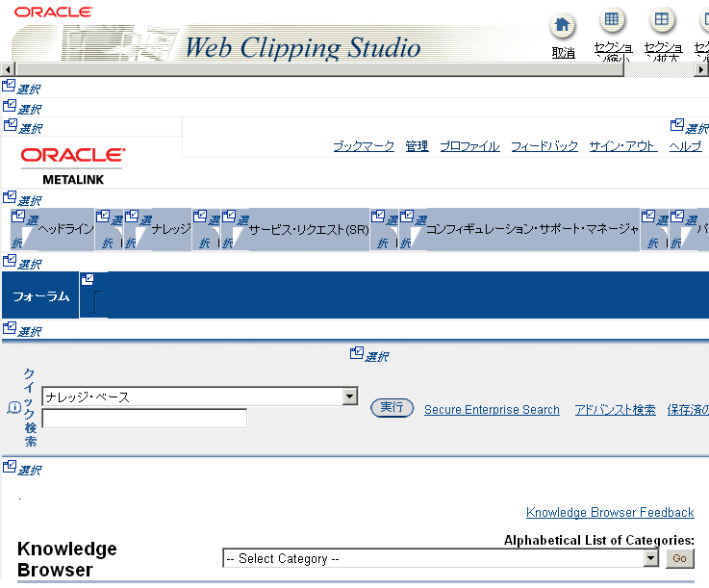
Task: Open the 管理 link
Action: [417, 146]
